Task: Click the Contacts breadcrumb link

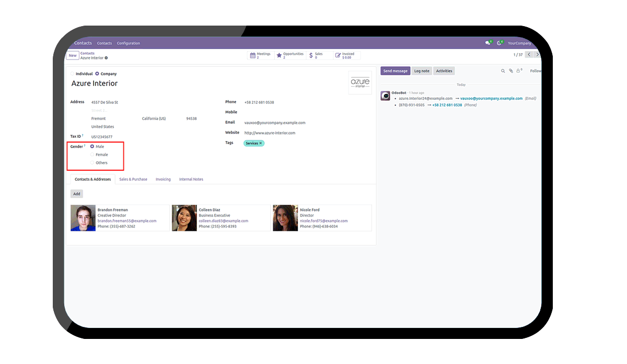Action: [87, 53]
